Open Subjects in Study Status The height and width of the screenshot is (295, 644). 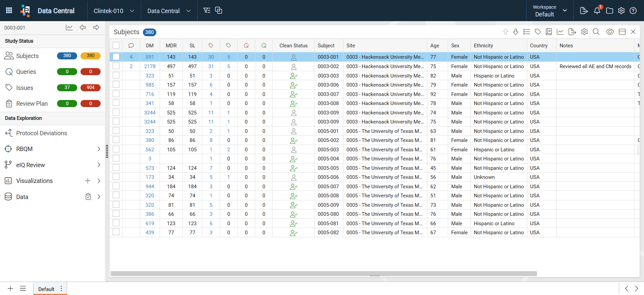coord(28,56)
